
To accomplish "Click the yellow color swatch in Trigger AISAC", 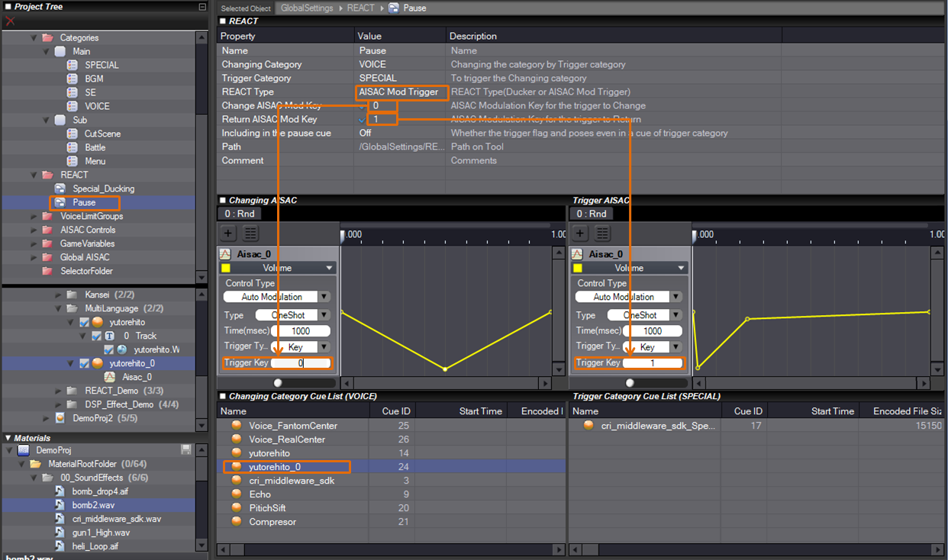I will [578, 268].
